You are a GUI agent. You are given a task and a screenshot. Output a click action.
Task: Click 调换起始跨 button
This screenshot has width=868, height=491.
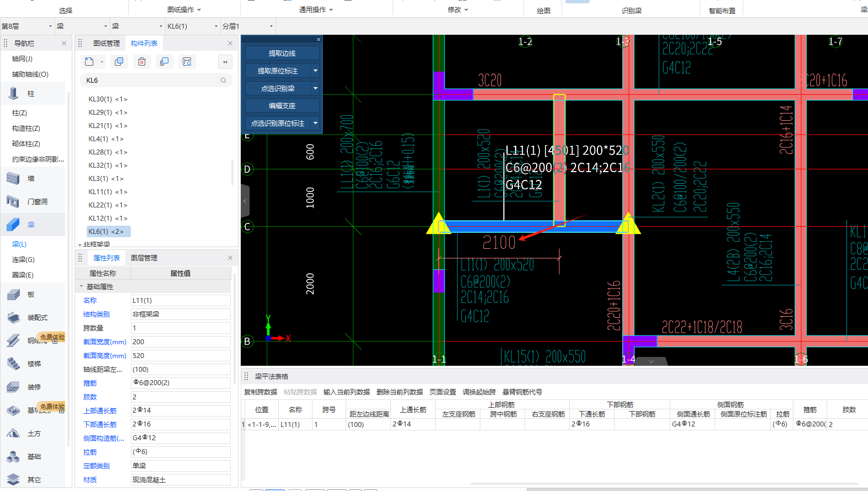coord(479,392)
